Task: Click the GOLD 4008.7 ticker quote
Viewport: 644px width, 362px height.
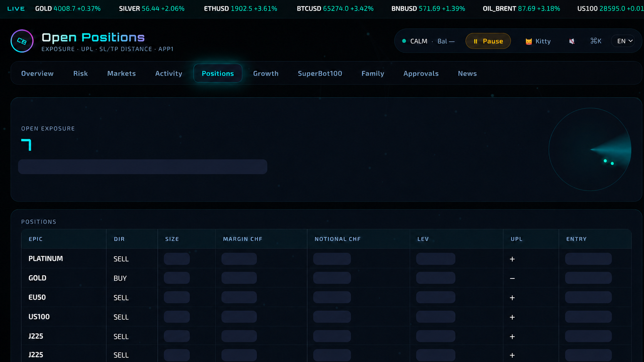Action: pos(68,8)
